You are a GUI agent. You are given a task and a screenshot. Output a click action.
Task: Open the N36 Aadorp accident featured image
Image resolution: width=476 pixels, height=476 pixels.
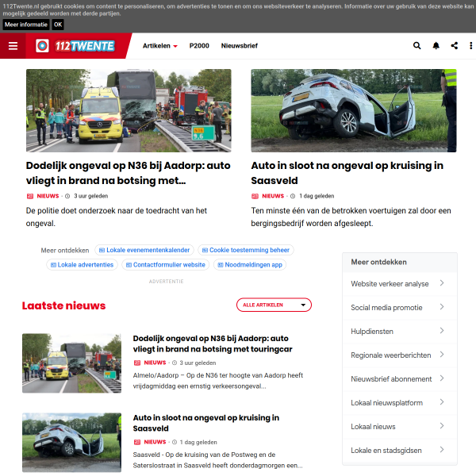tap(129, 110)
